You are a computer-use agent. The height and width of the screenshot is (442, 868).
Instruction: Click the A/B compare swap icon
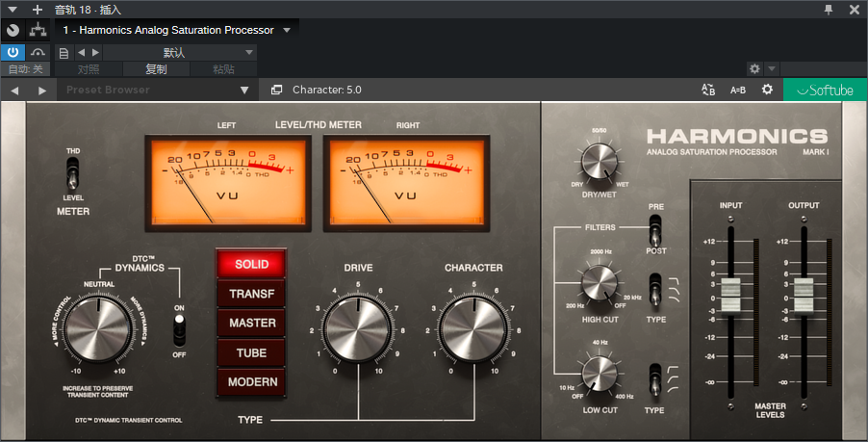point(708,90)
